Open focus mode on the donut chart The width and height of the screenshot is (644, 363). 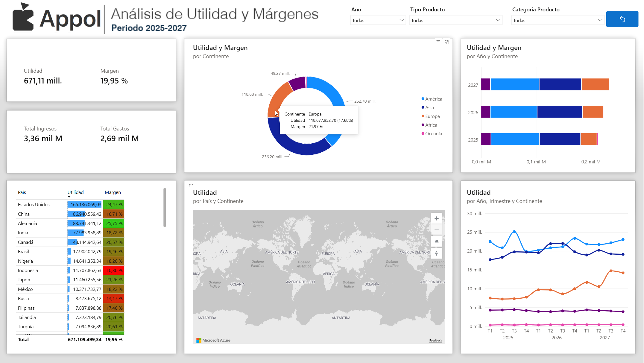tap(447, 42)
